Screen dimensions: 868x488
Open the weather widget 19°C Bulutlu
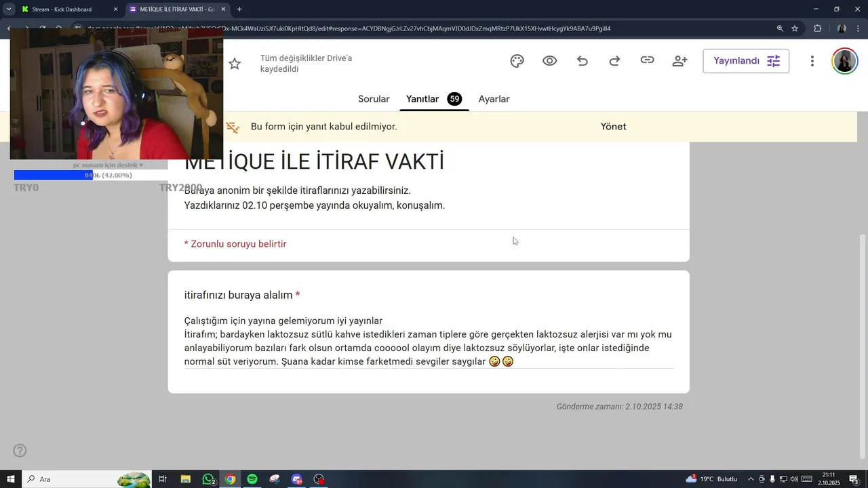pyautogui.click(x=711, y=479)
